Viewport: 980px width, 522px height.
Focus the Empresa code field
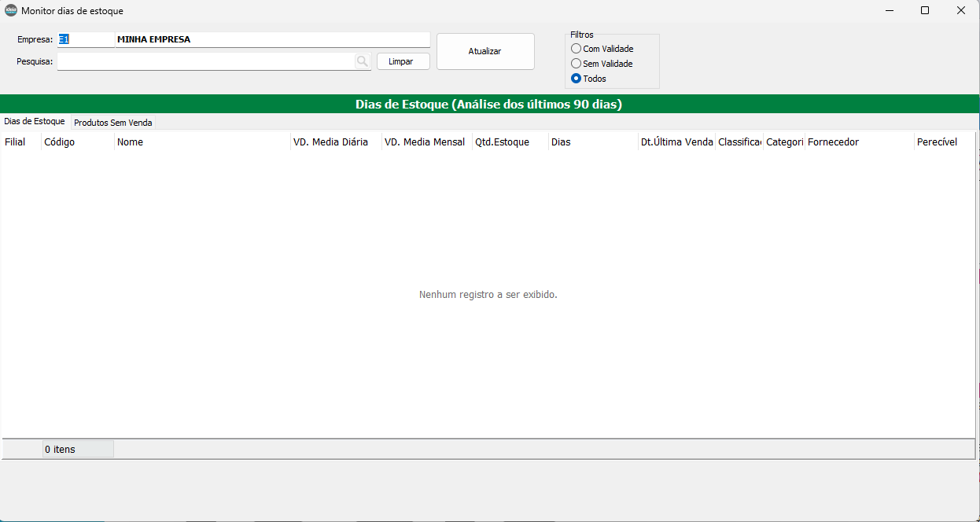(x=85, y=39)
